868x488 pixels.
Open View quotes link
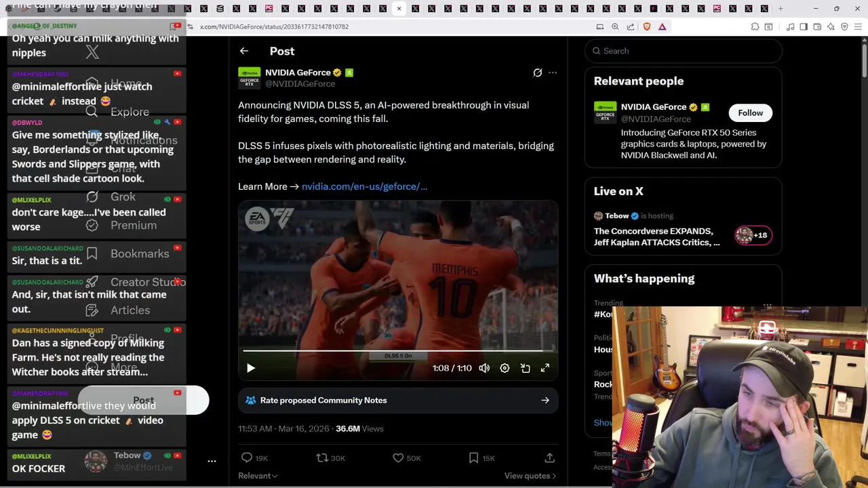530,476
